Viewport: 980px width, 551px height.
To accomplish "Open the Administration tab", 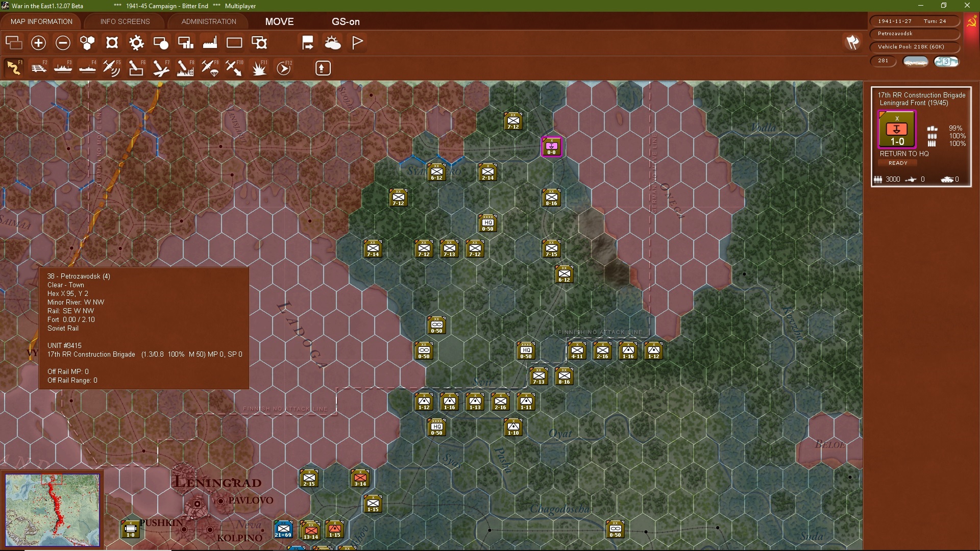I will pos(209,21).
